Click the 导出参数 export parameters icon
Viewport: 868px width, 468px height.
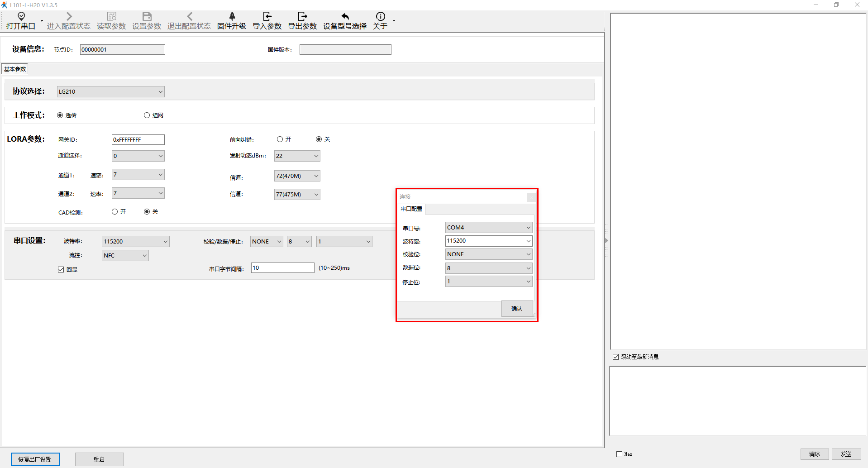302,17
